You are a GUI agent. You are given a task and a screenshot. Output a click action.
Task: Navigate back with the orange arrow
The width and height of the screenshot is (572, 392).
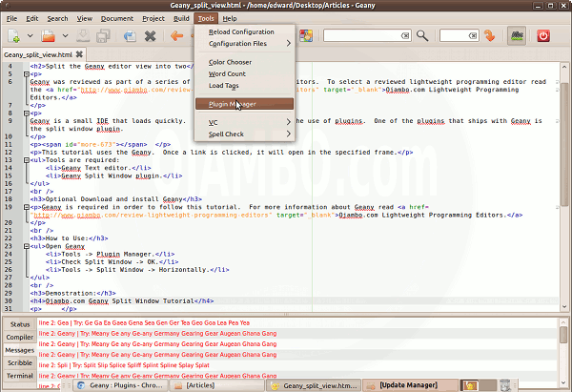176,36
